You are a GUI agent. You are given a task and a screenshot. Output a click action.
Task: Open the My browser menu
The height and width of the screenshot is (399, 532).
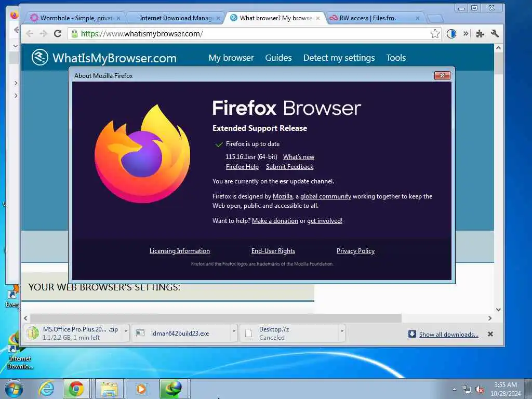click(x=231, y=58)
